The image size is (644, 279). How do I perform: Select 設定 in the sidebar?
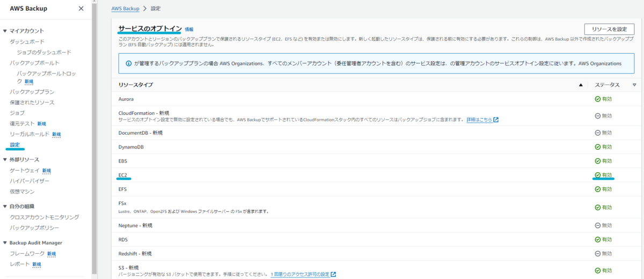tap(15, 145)
